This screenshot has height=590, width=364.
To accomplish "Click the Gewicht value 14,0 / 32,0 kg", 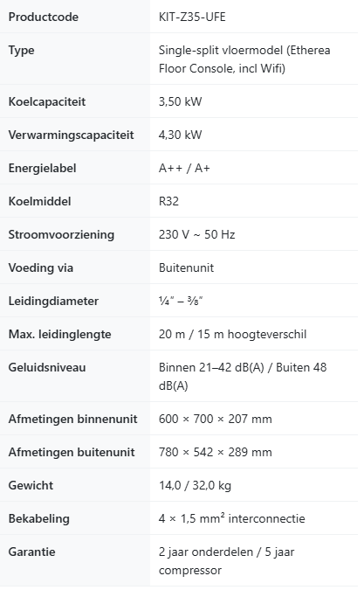I will (x=195, y=485).
